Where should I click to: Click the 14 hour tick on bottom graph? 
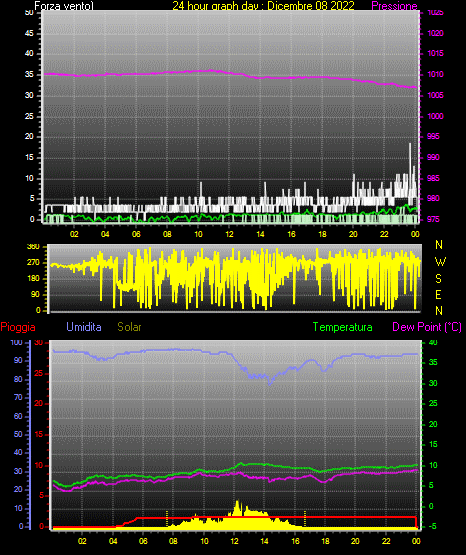(x=264, y=541)
